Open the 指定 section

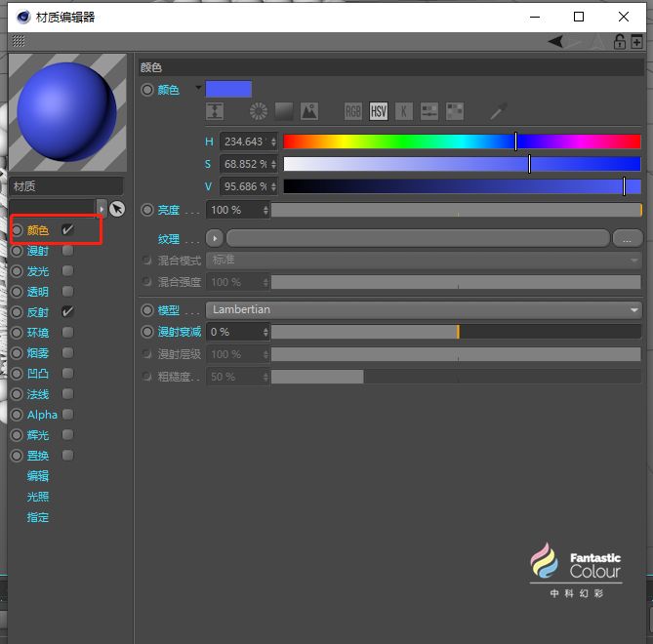coord(38,517)
